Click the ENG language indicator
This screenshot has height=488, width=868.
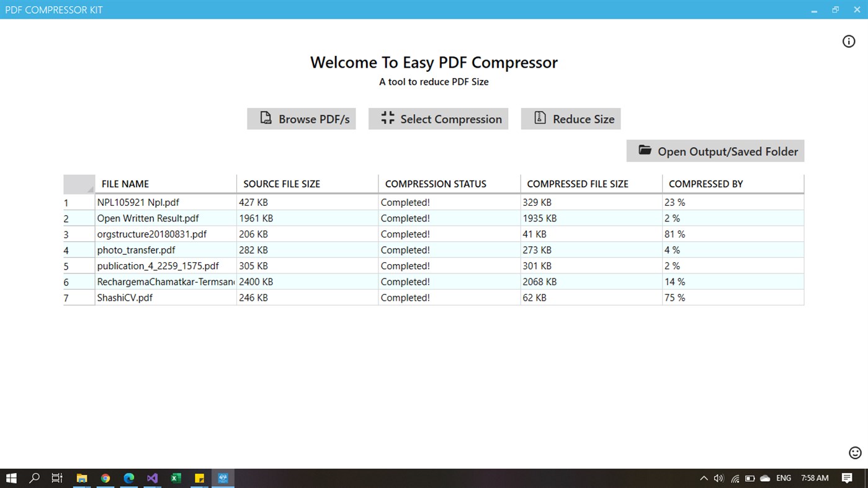(x=783, y=478)
